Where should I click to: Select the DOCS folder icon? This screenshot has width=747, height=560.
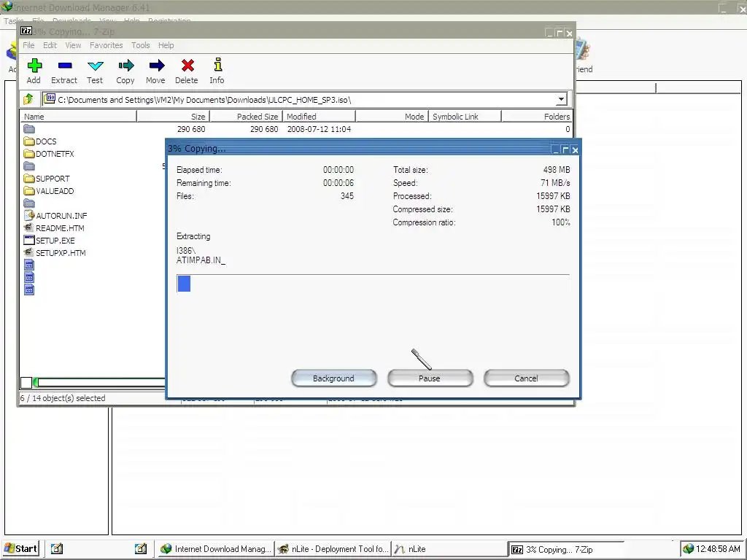click(x=29, y=141)
